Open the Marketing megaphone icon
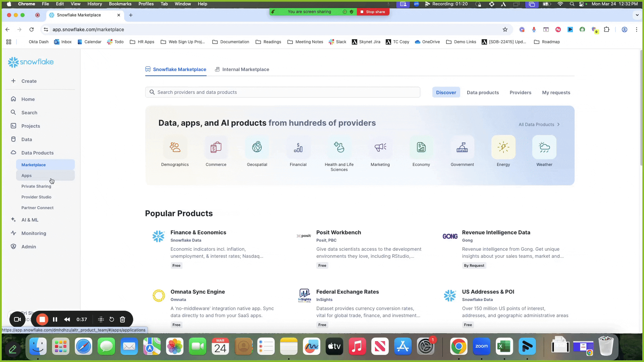Image resolution: width=644 pixels, height=362 pixels. 380,147
